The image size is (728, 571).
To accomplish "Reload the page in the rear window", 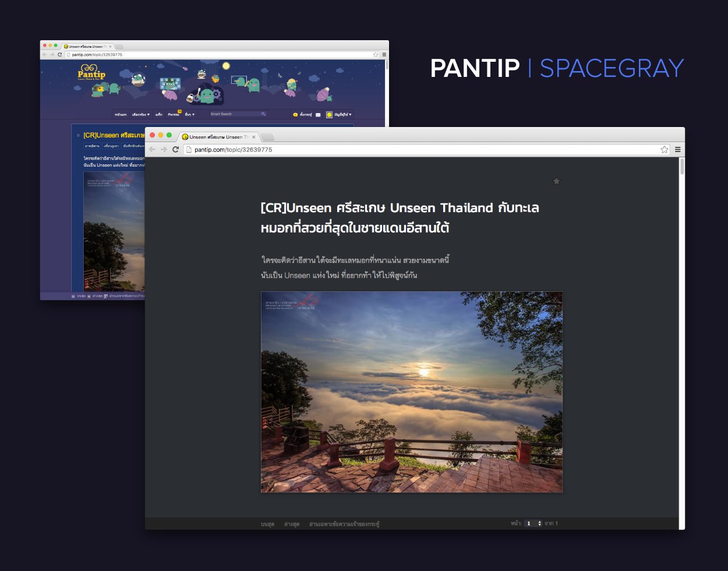I will point(59,54).
